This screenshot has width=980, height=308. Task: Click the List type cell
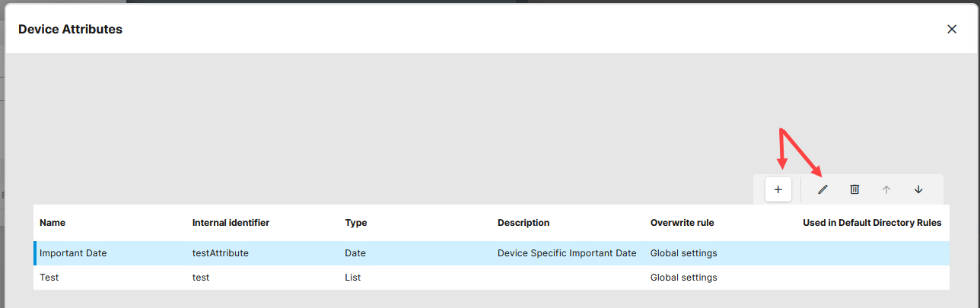(353, 278)
